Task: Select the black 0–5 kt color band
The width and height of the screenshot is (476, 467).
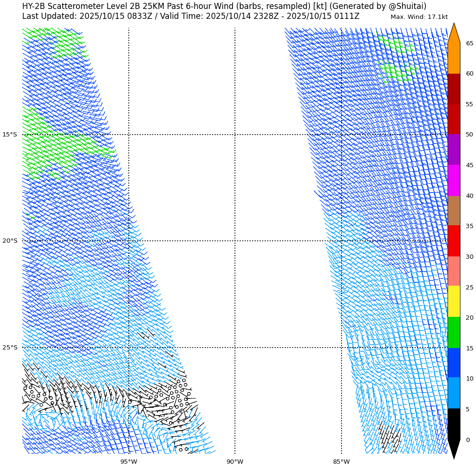Action: [453, 424]
